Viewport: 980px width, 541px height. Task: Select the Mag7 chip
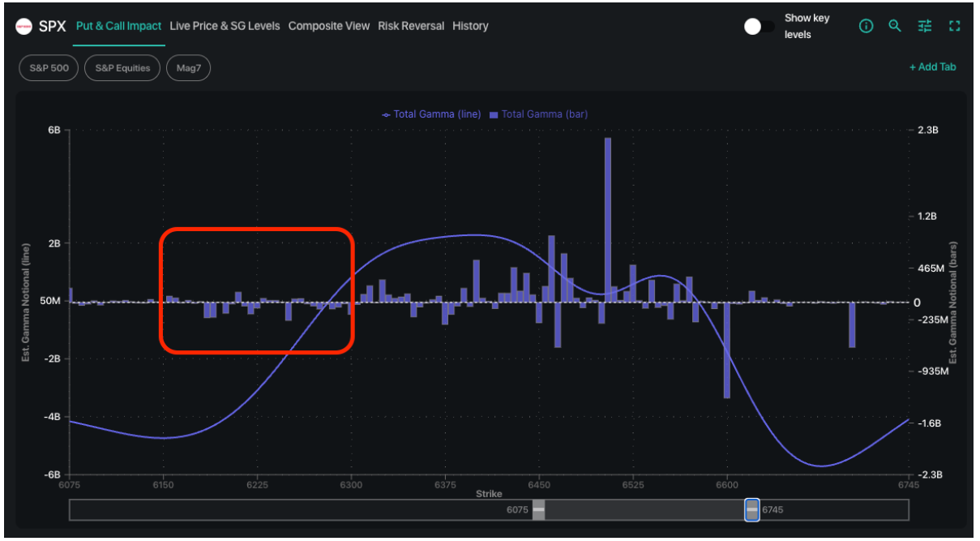(188, 68)
